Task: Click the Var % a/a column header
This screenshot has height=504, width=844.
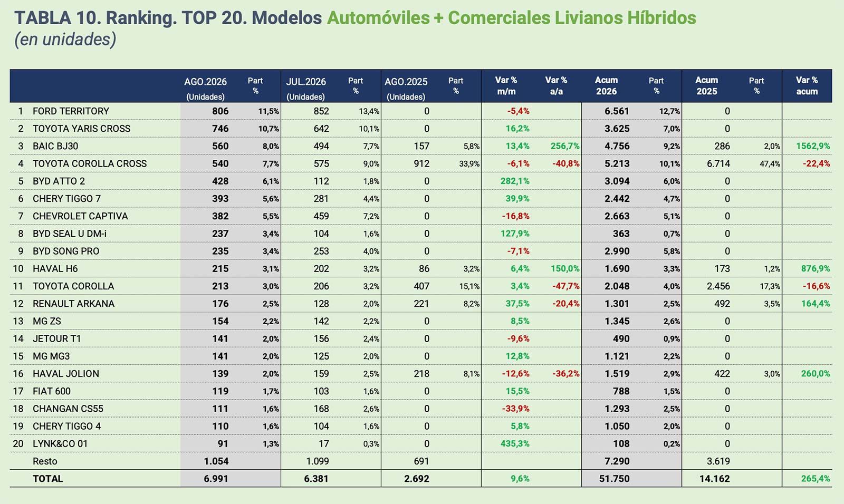Action: [x=556, y=85]
